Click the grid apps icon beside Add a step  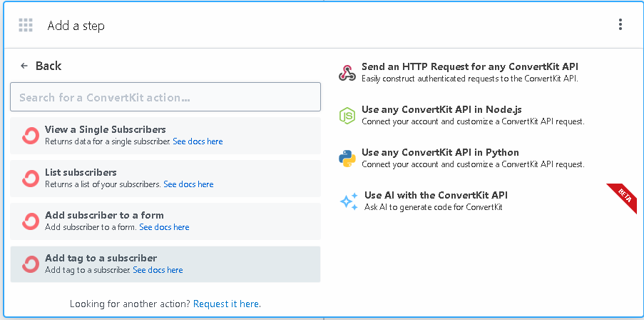26,25
